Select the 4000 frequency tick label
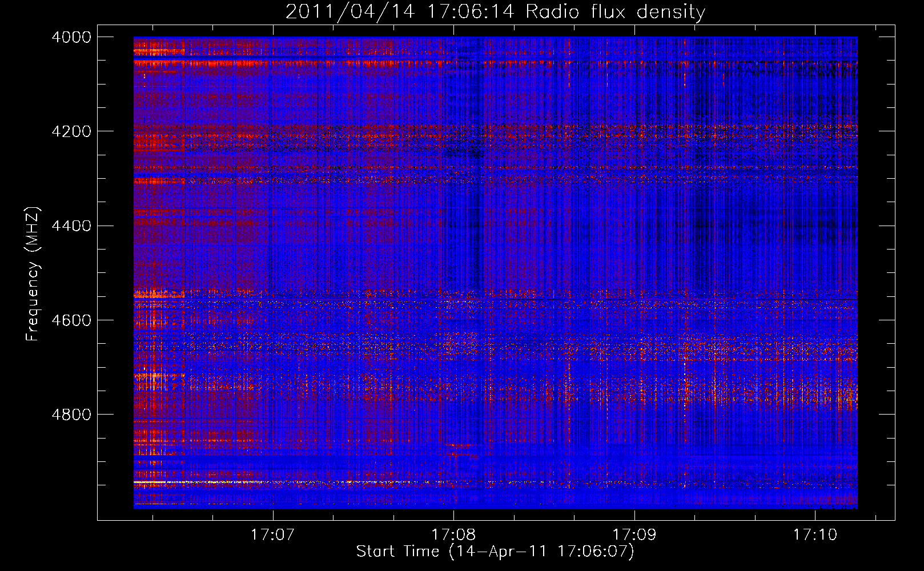 [x=71, y=37]
